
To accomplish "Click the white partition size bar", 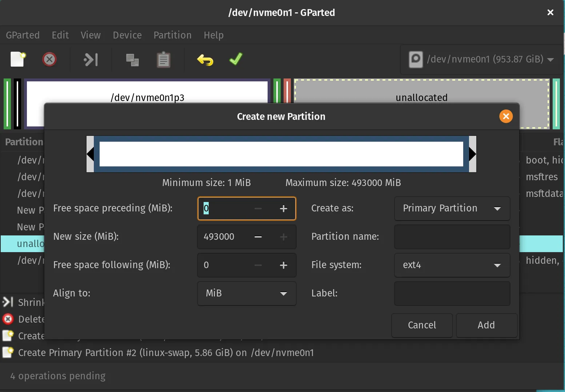I will tap(281, 154).
